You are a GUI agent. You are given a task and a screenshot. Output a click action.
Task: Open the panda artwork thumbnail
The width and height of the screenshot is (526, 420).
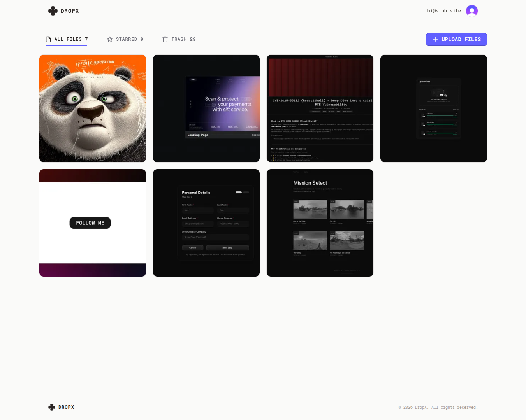pyautogui.click(x=93, y=108)
